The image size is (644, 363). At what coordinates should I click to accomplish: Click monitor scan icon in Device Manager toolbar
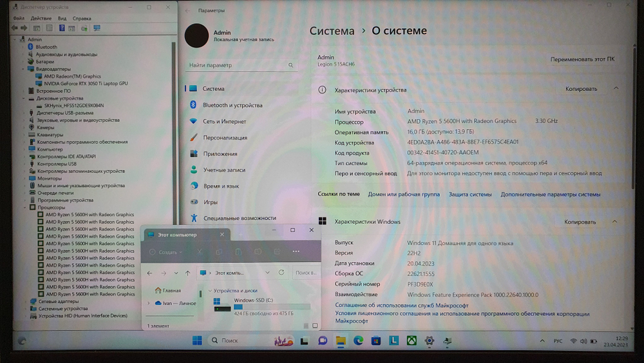pos(97,28)
